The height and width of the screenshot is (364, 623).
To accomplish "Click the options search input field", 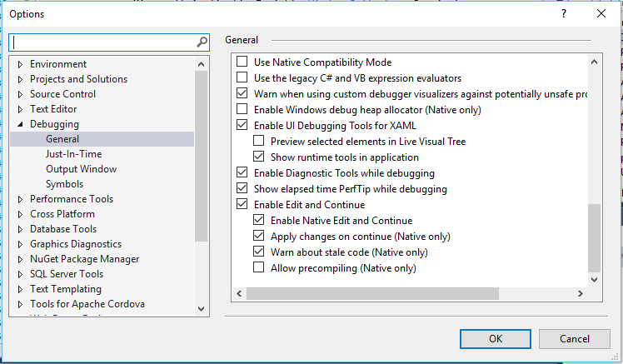I will click(x=102, y=42).
